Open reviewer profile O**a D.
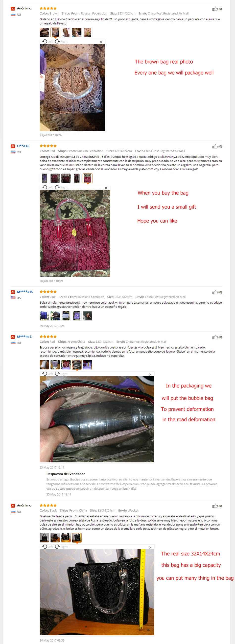The image size is (235, 644). click(x=23, y=146)
